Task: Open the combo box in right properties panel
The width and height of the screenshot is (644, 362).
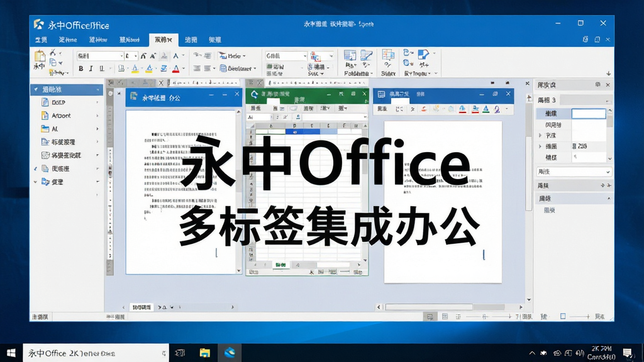Action: pyautogui.click(x=574, y=172)
